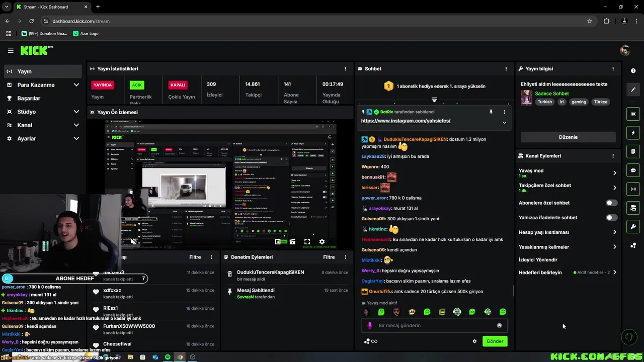Open Hesap yaşı kısıtlaması chevron
The image size is (644, 362).
click(x=614, y=232)
